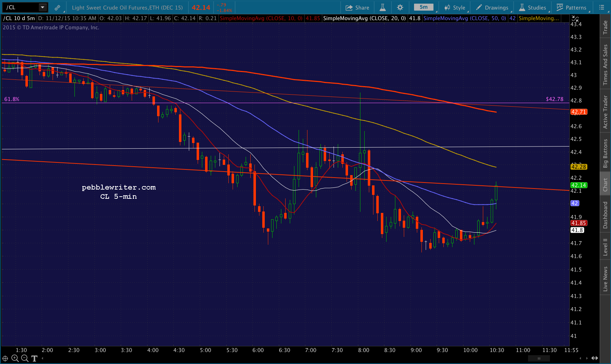
Task: Click the 61.8% Fibonacci level label
Action: pos(12,99)
